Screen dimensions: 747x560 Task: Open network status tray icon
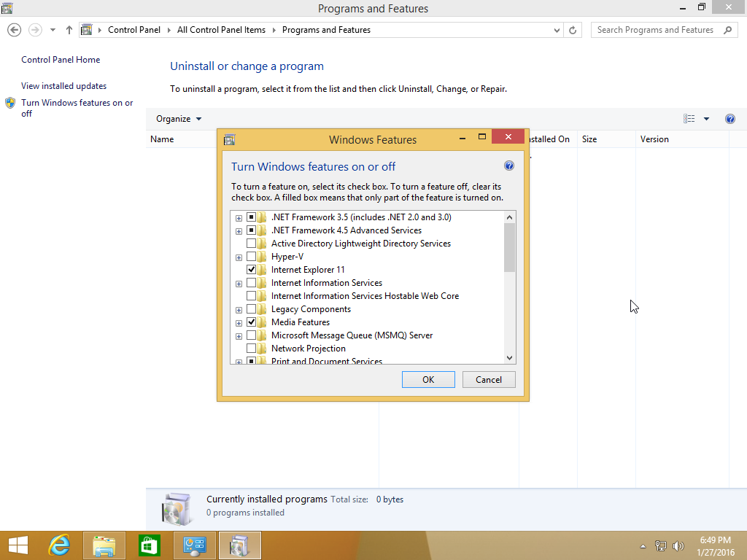tap(660, 546)
